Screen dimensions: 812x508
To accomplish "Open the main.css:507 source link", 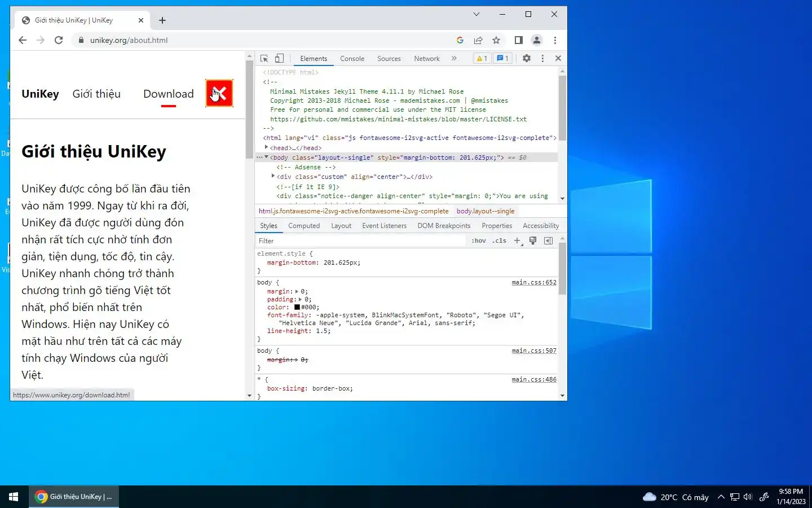I will click(533, 351).
